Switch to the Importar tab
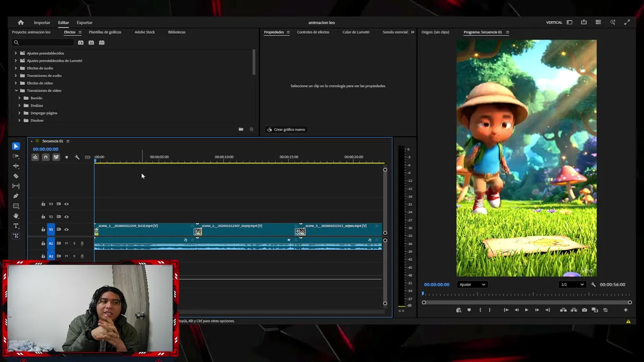Image resolution: width=644 pixels, height=362 pixels. click(42, 23)
